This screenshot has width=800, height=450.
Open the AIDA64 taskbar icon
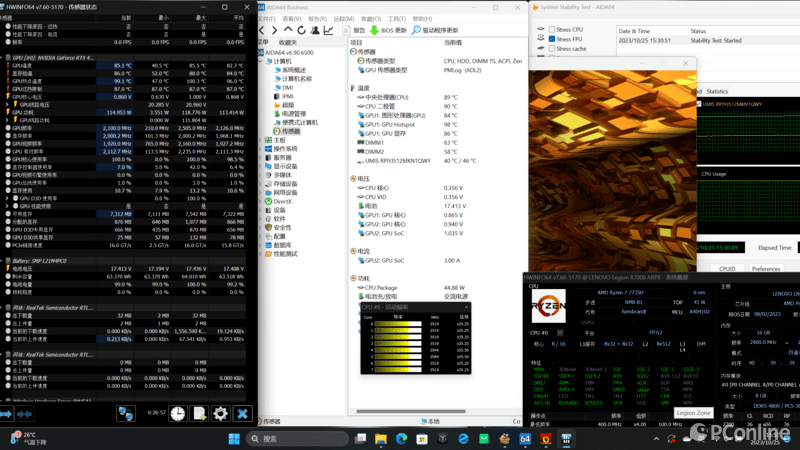(x=525, y=439)
